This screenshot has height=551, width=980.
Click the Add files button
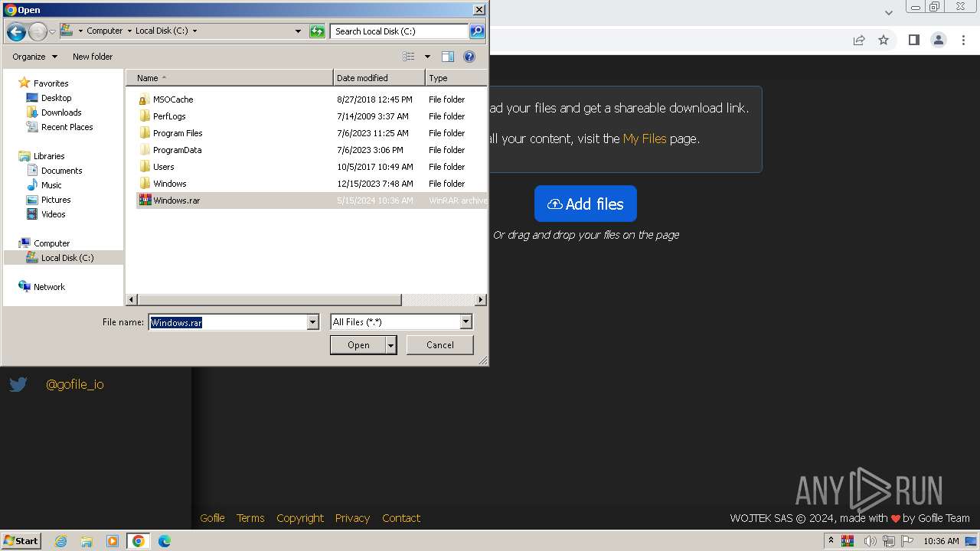tap(586, 204)
